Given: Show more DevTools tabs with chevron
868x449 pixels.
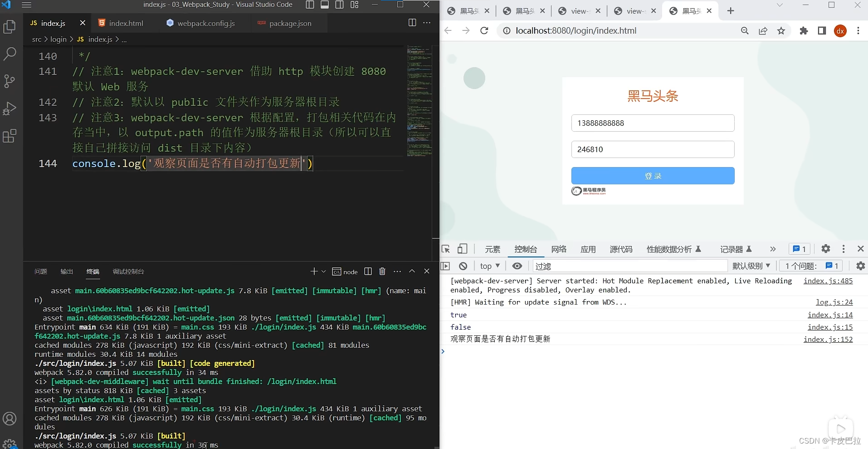Looking at the screenshot, I should pos(773,249).
